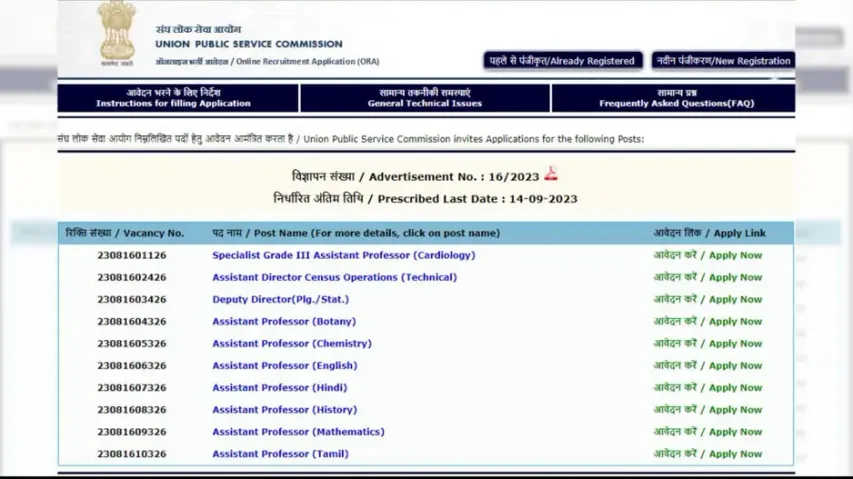The height and width of the screenshot is (479, 853).
Task: Click the UPSC national emblem logo
Action: (x=117, y=33)
